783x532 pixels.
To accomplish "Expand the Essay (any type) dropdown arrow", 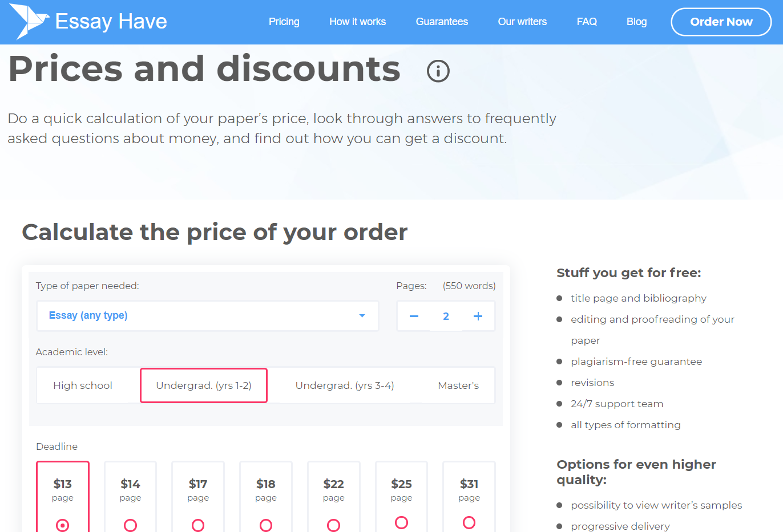I will click(362, 316).
